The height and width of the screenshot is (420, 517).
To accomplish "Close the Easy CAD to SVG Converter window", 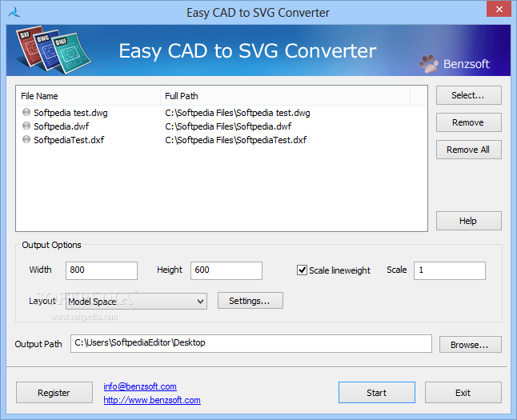I will tap(499, 9).
